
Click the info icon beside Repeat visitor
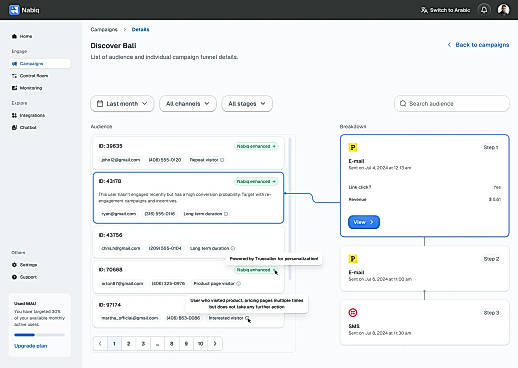pos(222,160)
